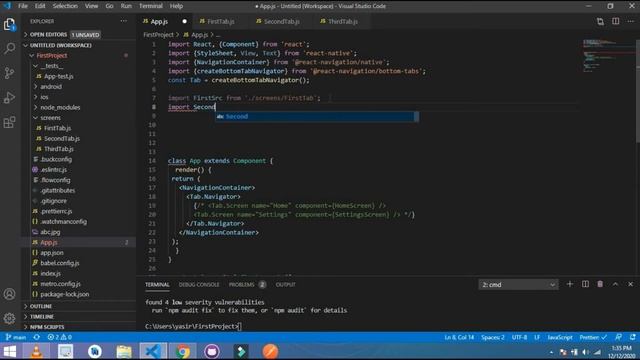
Task: Open the Run and Debug view
Action: (9, 98)
